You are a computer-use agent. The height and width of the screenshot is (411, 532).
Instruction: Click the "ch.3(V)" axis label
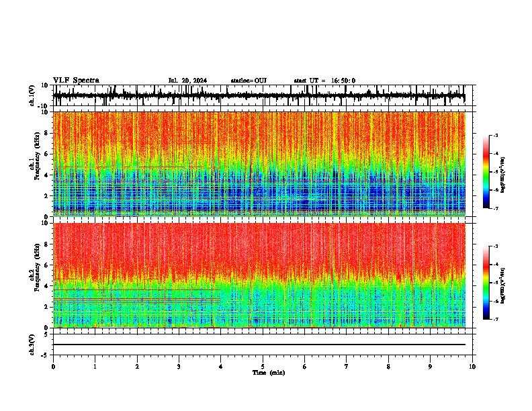32,345
